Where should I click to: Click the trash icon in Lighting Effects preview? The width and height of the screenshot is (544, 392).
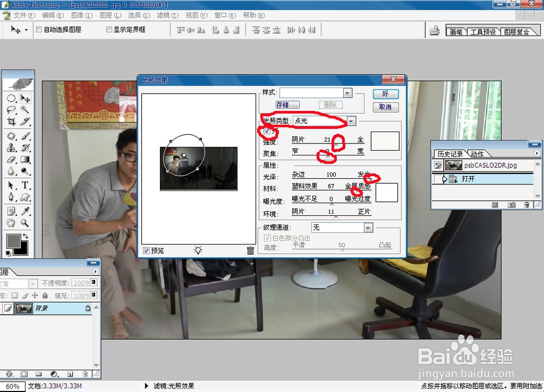tap(250, 250)
